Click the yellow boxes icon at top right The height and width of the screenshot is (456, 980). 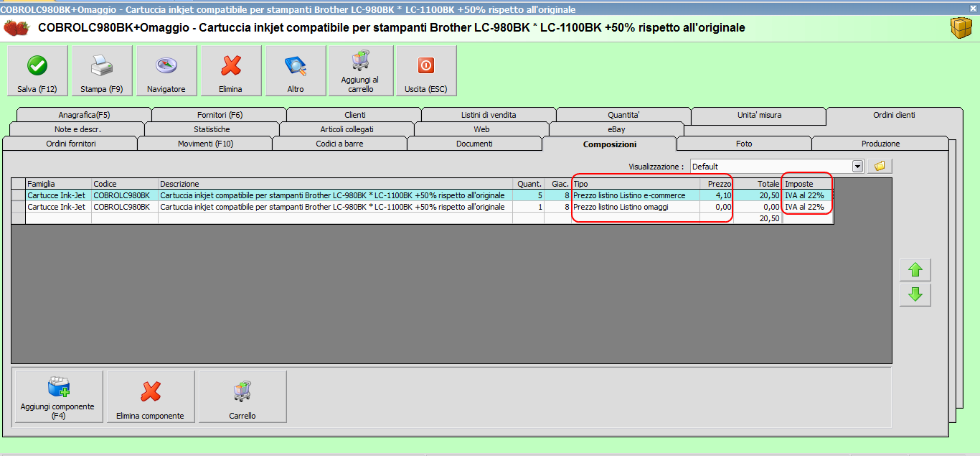960,28
